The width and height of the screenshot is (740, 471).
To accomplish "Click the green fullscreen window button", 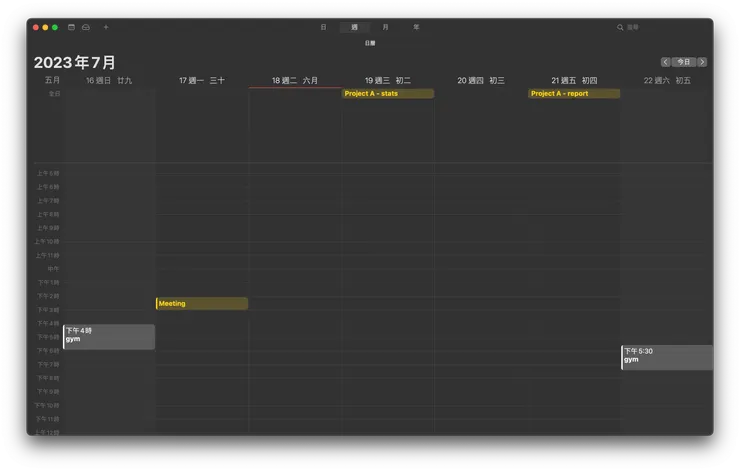I will (55, 27).
